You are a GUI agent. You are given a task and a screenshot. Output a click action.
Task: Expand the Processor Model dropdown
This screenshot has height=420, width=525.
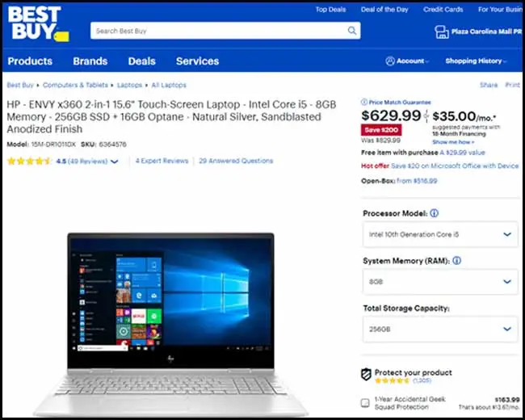pos(440,234)
